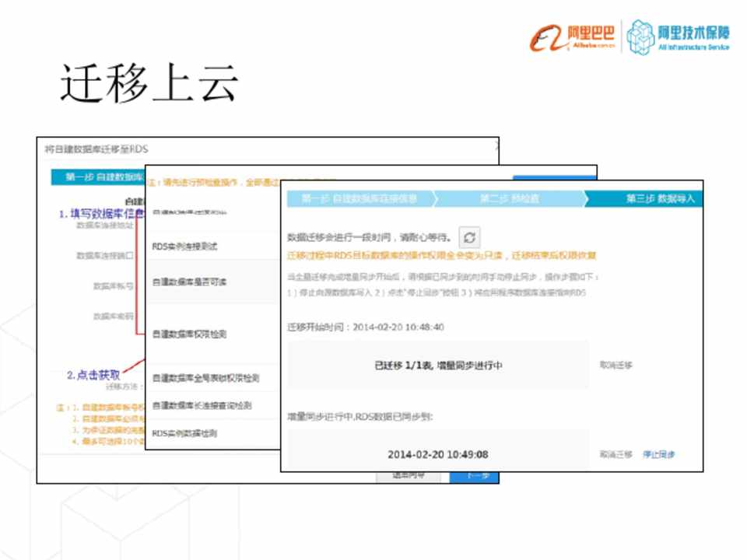747x560 pixels.
Task: Click the 自建数据库权限检测 check item
Action: (189, 334)
